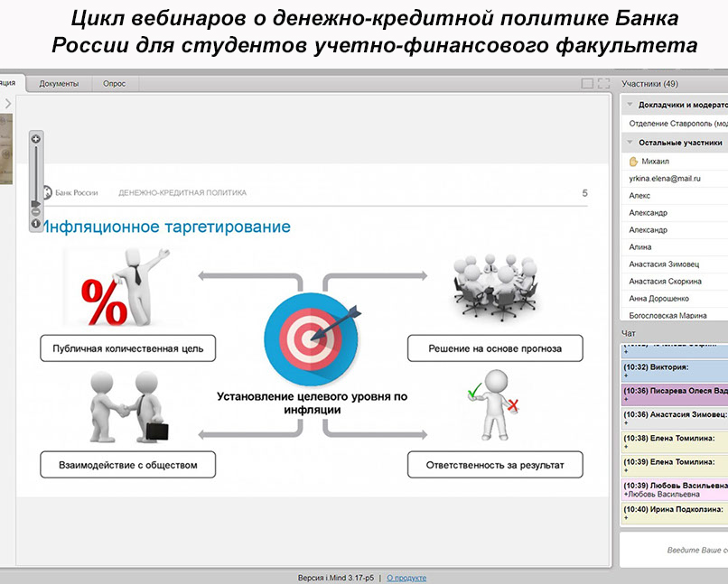Click the zoom-out minus icon on slide
Screen dimensions: 728x584
36,212
